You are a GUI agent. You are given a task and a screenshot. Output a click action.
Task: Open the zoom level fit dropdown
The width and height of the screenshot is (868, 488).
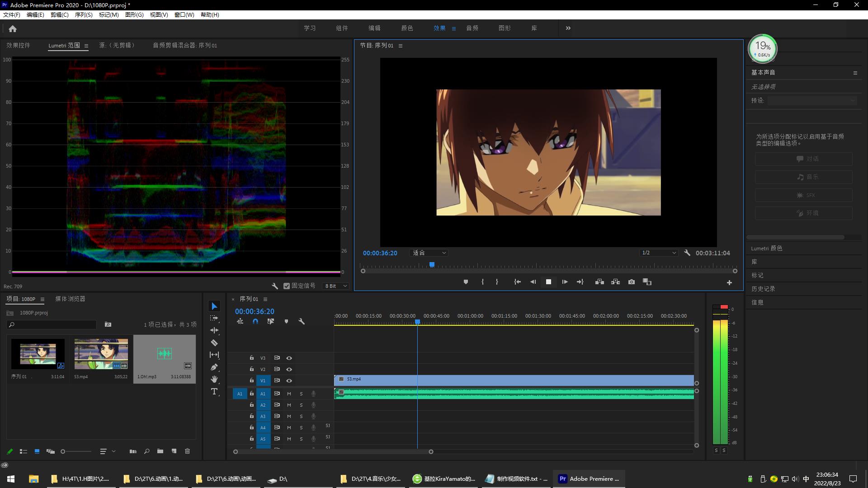pos(429,253)
